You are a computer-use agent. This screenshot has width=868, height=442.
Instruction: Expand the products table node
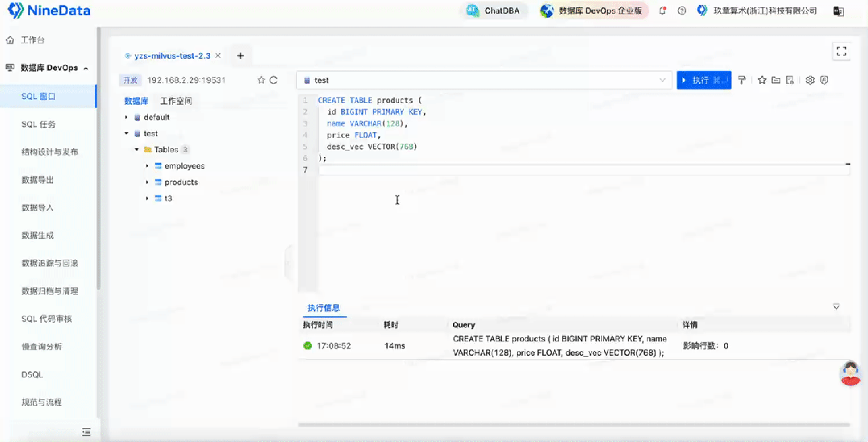coord(147,182)
